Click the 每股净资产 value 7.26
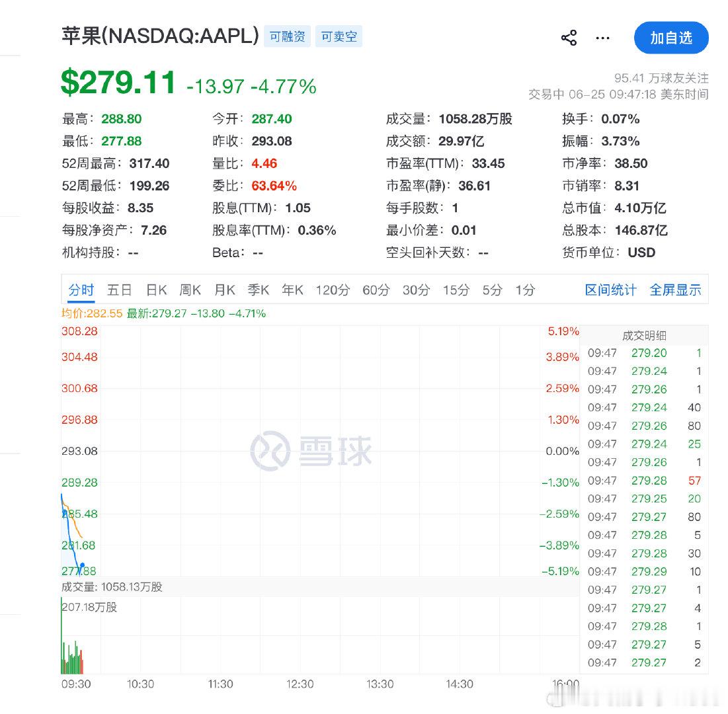 click(153, 230)
